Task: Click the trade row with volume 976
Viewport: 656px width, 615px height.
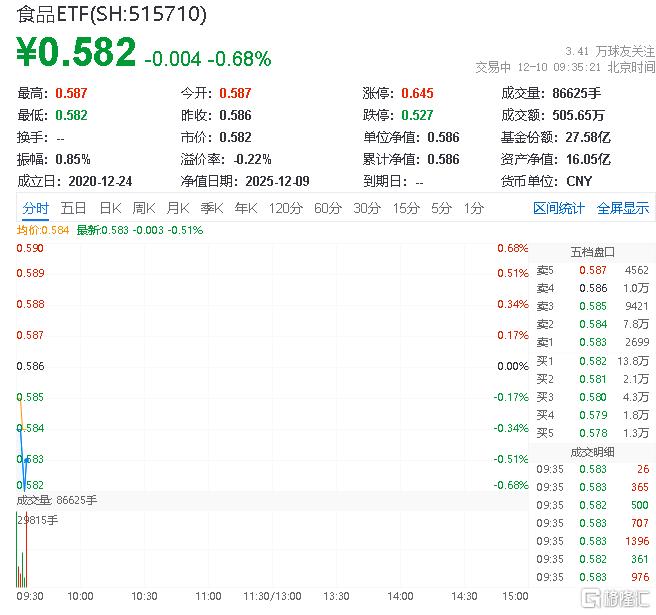Action: [x=592, y=577]
